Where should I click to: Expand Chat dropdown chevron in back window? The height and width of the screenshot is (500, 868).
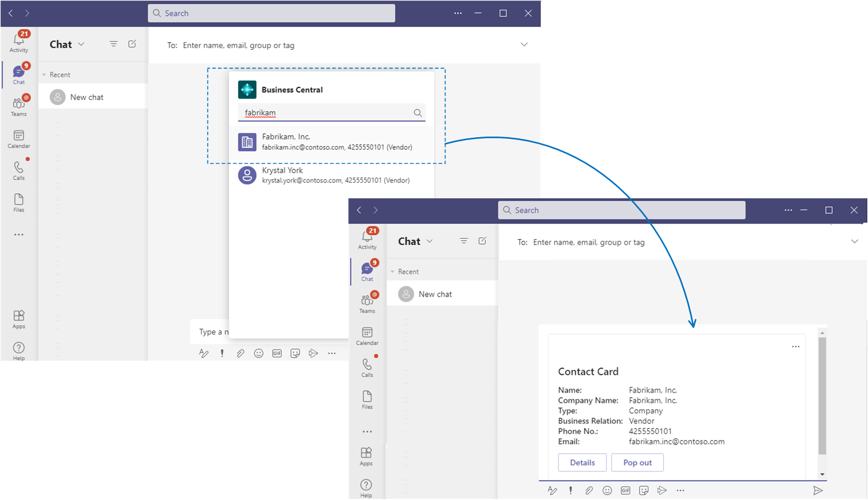click(81, 44)
